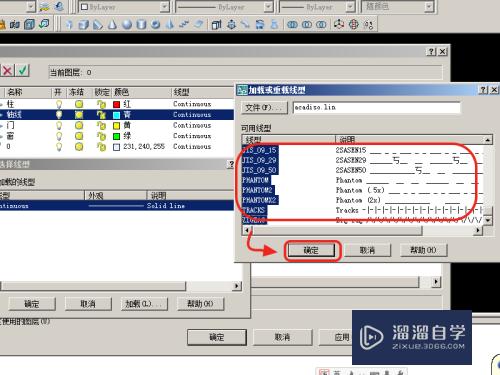The width and height of the screenshot is (500, 375).
Task: Click the green check set current layer icon
Action: [23, 70]
